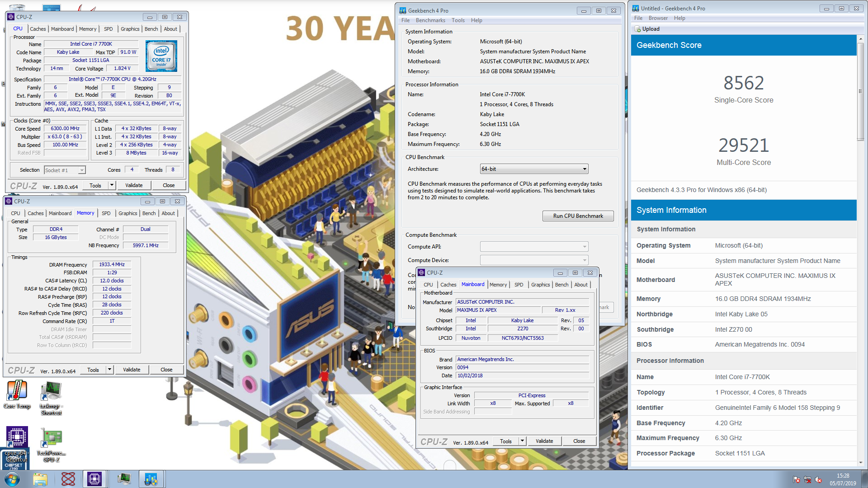Screen dimensions: 868x488
Task: Click Close button in CPU-Z Mainboard window
Action: [579, 441]
